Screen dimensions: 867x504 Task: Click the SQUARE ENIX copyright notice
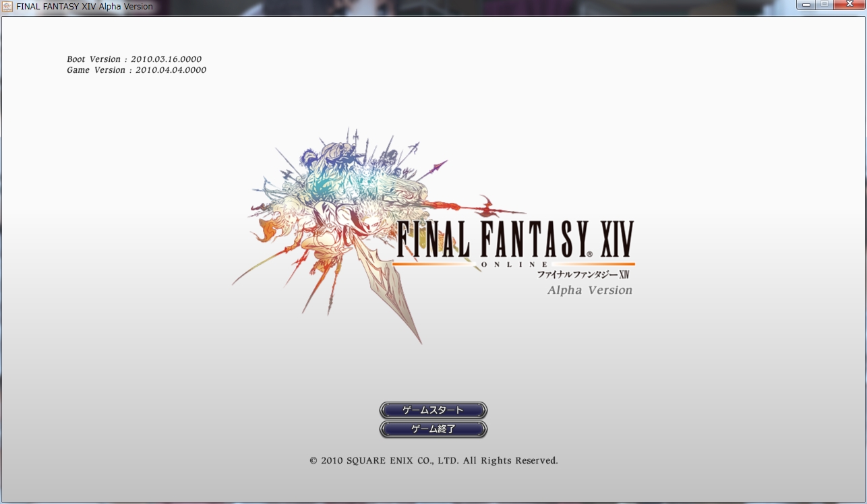[x=433, y=461]
